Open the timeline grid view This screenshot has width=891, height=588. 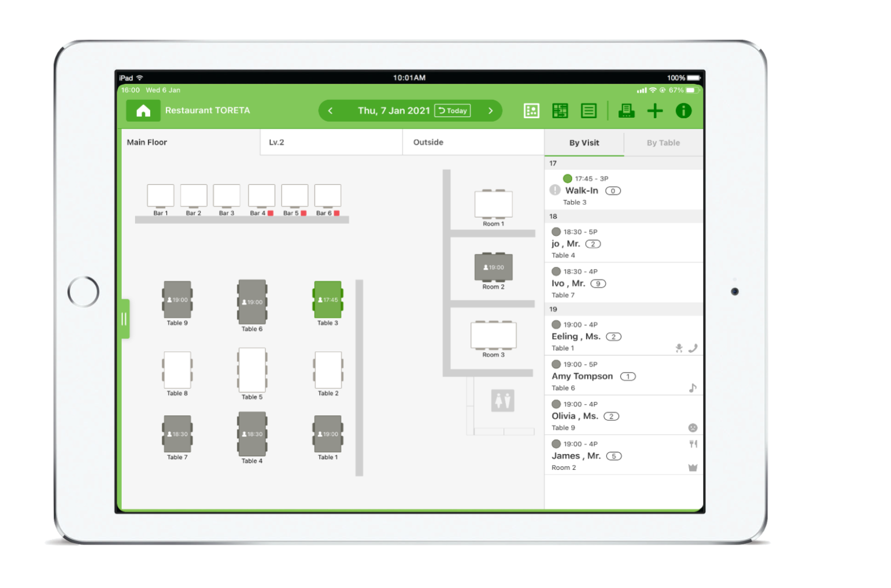559,110
